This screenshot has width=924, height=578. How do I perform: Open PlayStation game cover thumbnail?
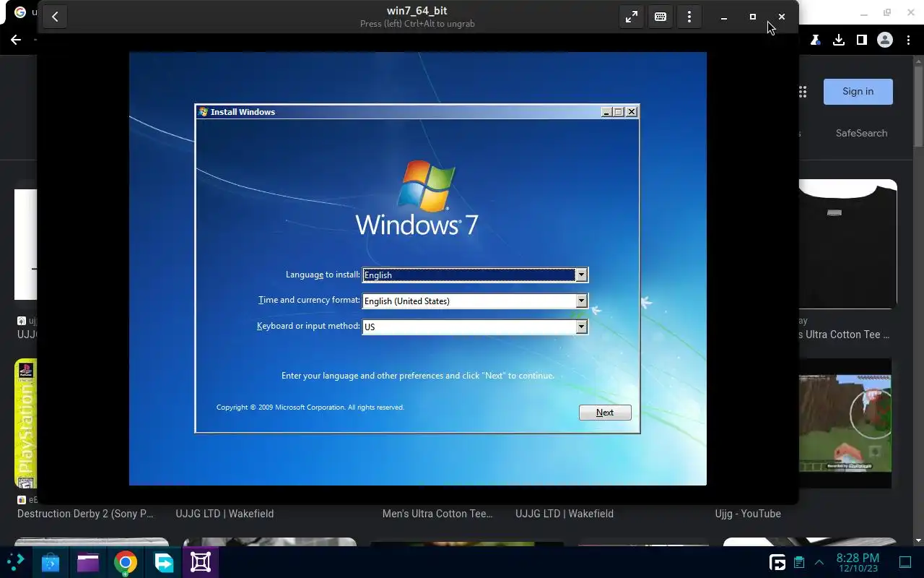coord(25,423)
